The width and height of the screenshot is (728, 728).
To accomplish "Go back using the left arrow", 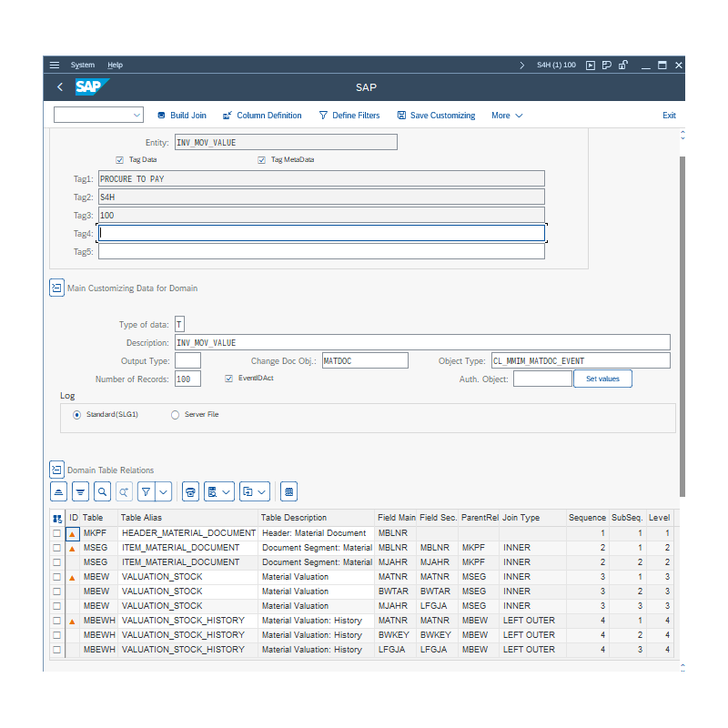I will pos(60,86).
